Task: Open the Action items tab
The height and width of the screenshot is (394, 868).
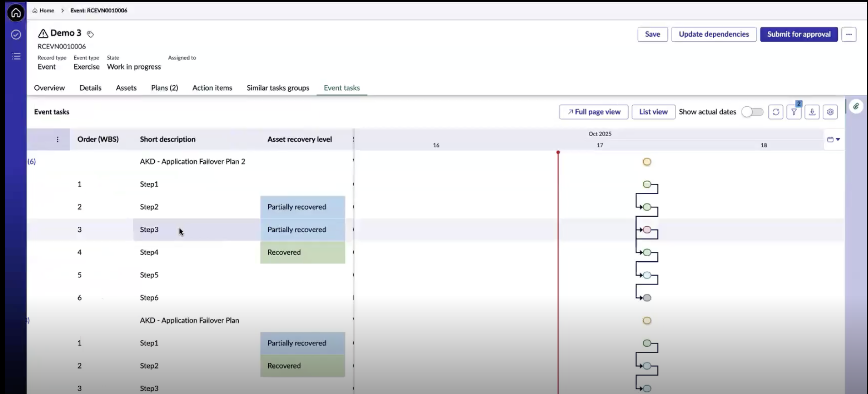Action: point(212,88)
